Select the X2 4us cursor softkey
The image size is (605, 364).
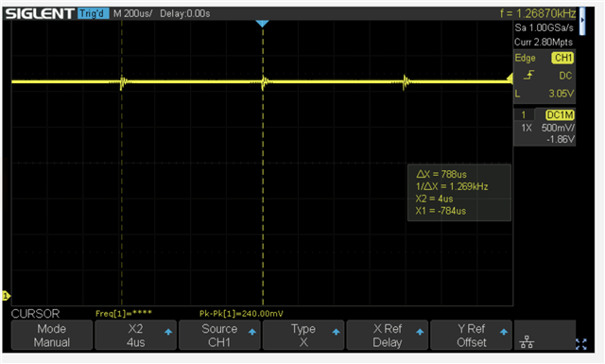tap(135, 335)
